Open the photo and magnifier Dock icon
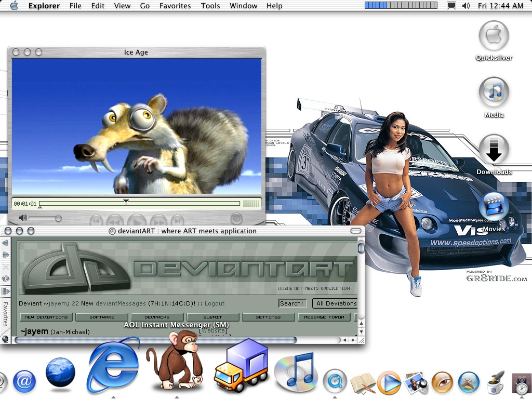Viewport: 532px width, 399px height. coord(416,382)
